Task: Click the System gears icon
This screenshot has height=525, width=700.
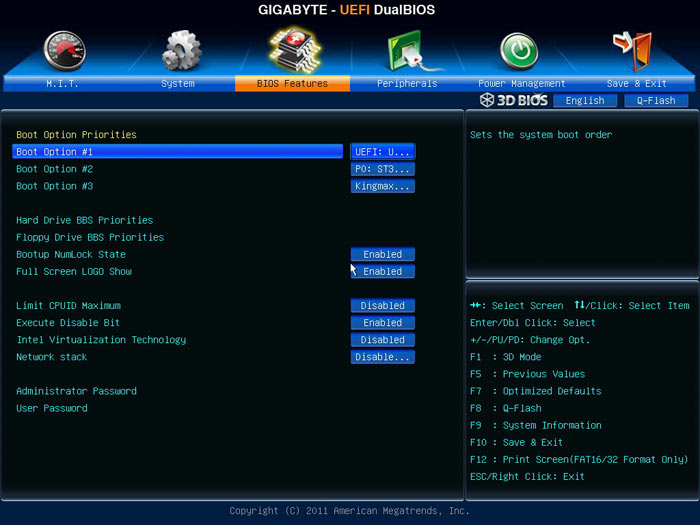Action: [x=181, y=50]
